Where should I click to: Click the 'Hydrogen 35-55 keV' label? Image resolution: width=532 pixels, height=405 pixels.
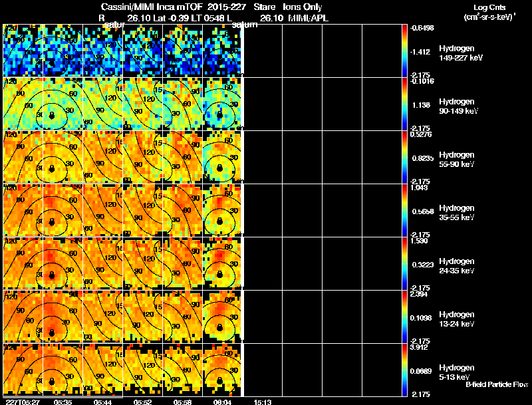coord(457,213)
